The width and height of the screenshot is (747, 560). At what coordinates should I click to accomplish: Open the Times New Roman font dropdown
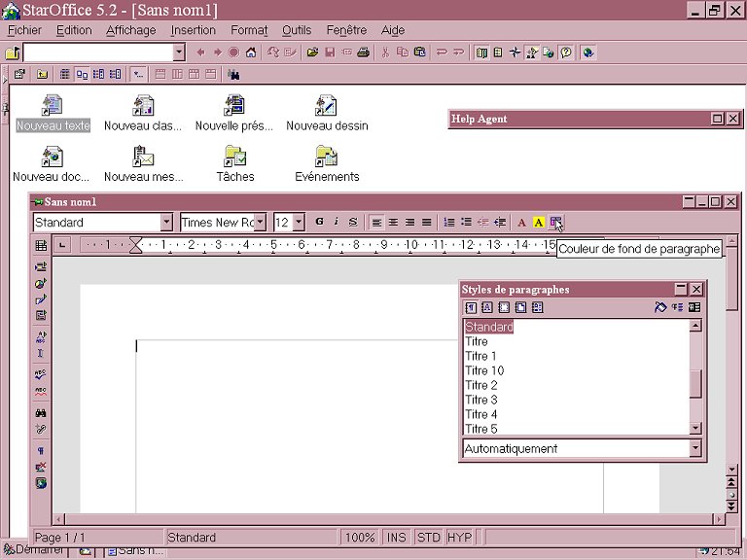(260, 223)
